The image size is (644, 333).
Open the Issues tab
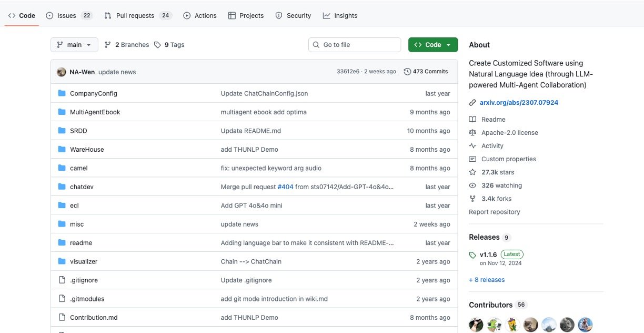click(x=67, y=16)
